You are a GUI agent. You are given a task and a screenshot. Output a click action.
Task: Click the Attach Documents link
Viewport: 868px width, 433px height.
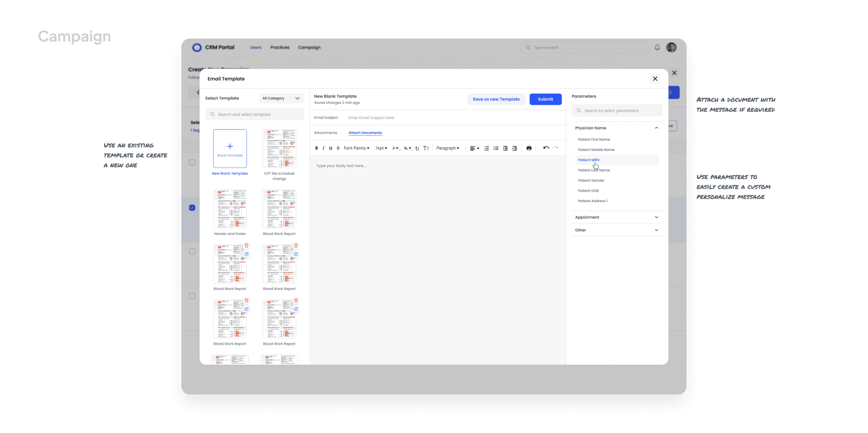pyautogui.click(x=365, y=133)
